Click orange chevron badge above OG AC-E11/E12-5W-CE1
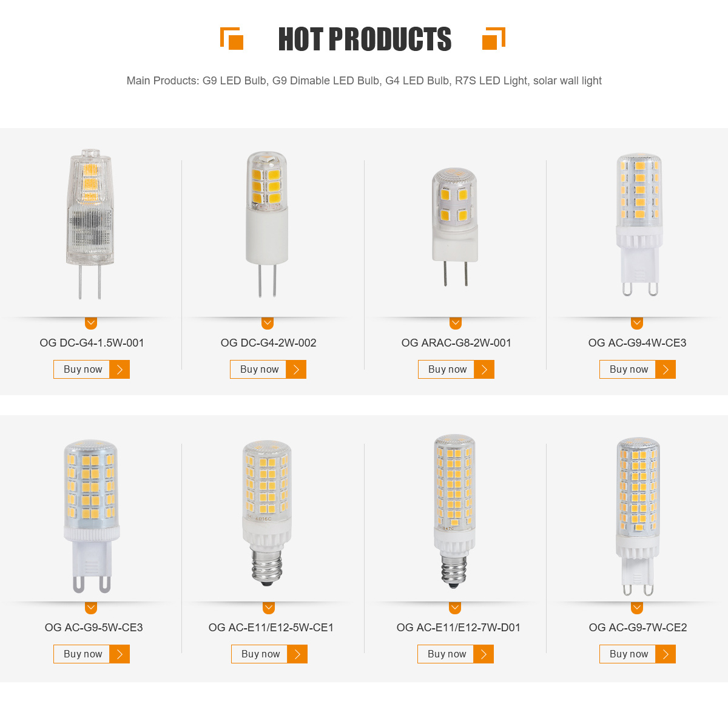This screenshot has height=712, width=728. click(x=269, y=608)
